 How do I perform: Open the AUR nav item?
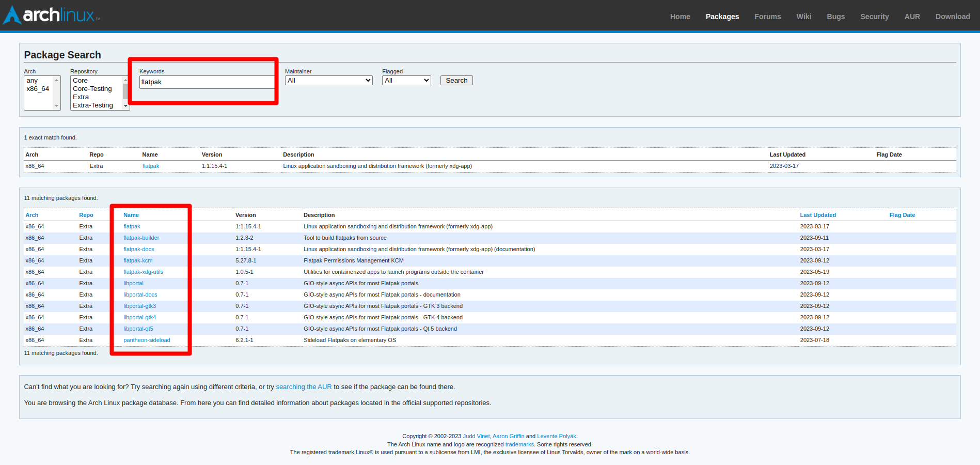point(912,17)
